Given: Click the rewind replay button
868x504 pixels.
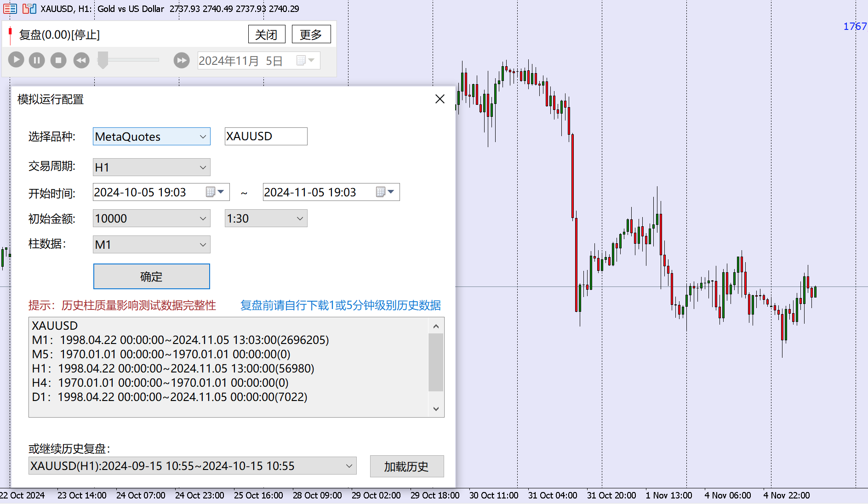Looking at the screenshot, I should (81, 60).
